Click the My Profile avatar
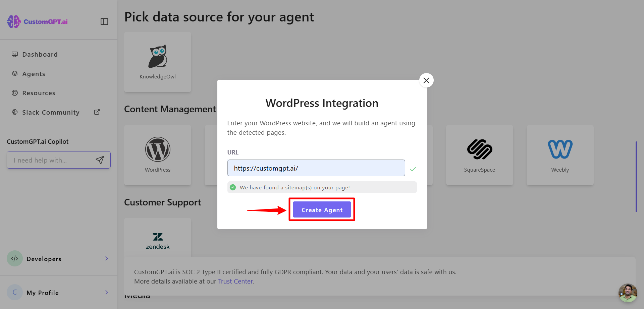The image size is (644, 309). [x=15, y=292]
